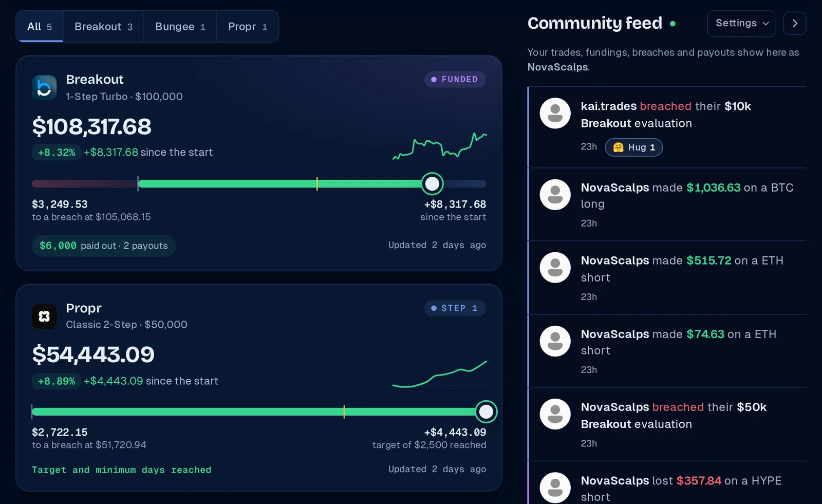Click the $54,443.09 Propr balance

pos(93,355)
